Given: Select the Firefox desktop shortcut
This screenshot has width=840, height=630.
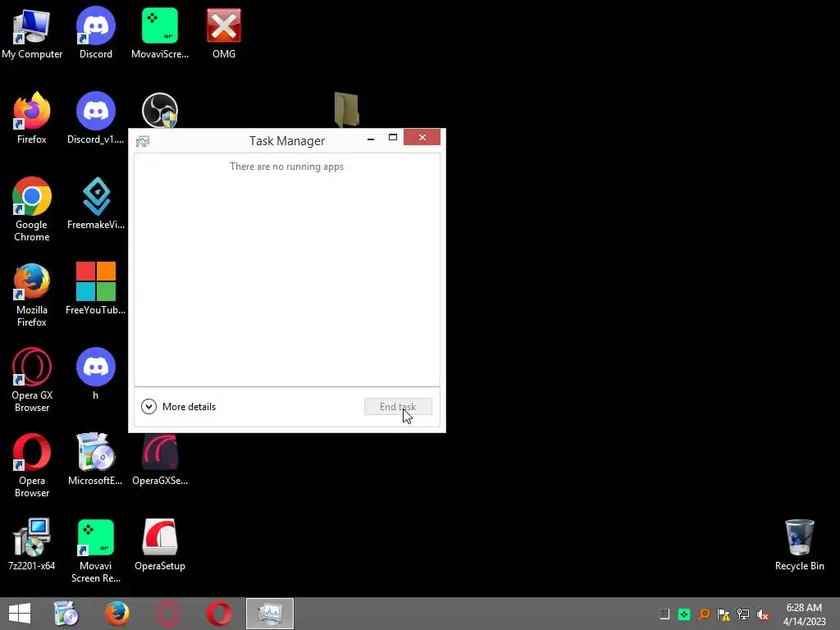Looking at the screenshot, I should tap(32, 118).
